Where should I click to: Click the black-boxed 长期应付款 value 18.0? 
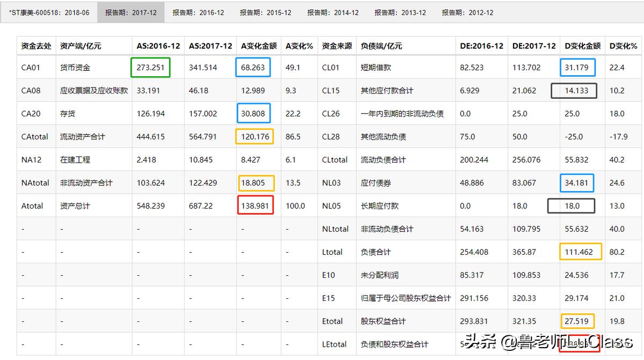tap(571, 205)
